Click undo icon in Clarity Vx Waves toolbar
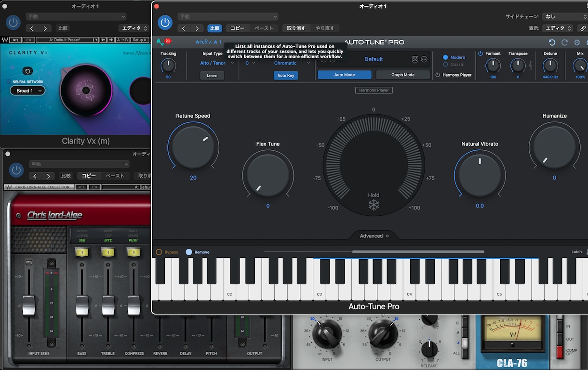Image resolution: width=588 pixels, height=370 pixels. click(x=16, y=40)
